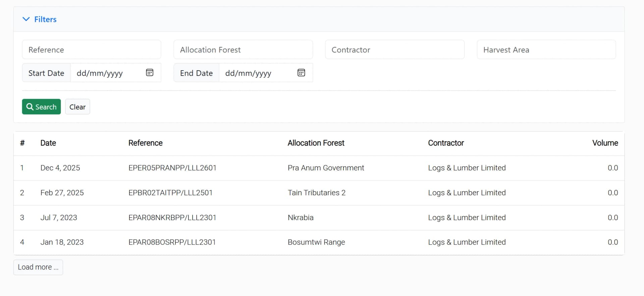Click the Volume column header
The height and width of the screenshot is (296, 644).
tap(605, 143)
